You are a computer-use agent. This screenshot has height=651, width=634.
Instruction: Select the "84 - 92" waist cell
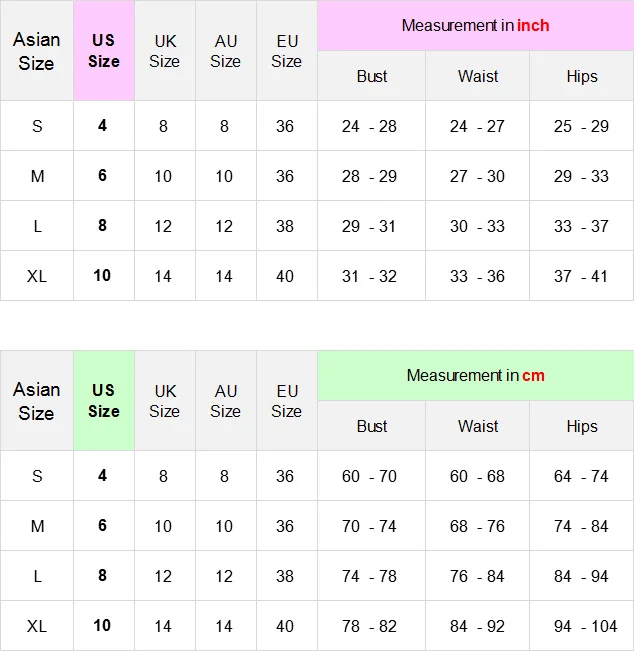[477, 626]
